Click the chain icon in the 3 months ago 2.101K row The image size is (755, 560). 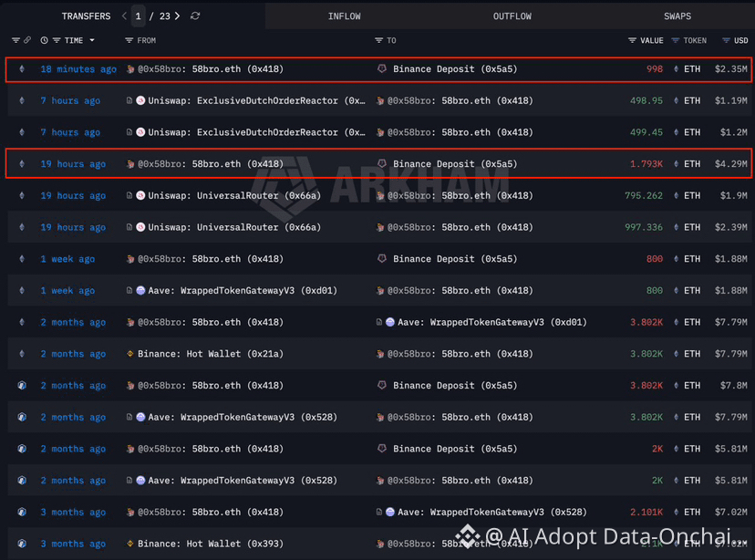pyautogui.click(x=22, y=513)
